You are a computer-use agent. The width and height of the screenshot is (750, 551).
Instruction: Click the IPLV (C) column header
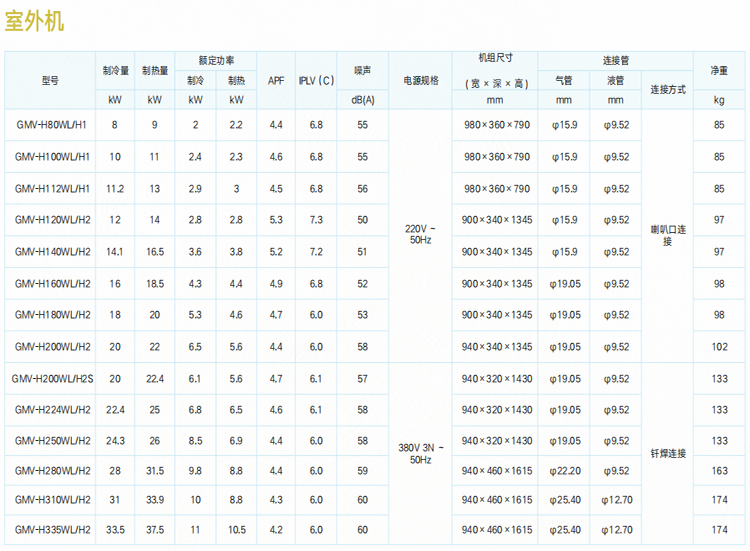316,79
